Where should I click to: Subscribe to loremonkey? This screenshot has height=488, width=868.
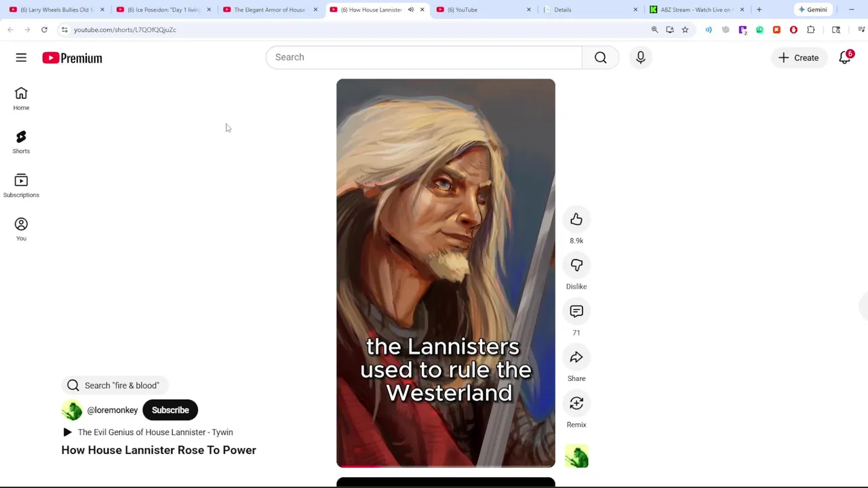coord(170,410)
